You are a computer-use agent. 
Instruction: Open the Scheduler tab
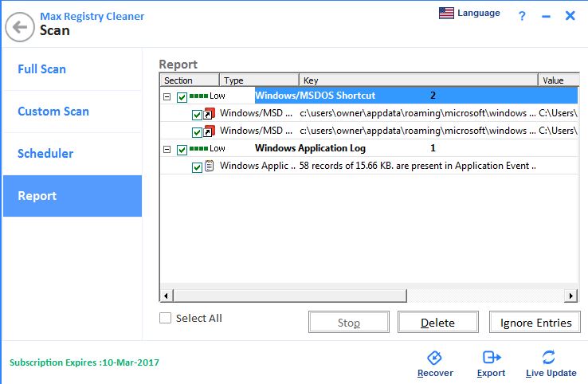(x=73, y=154)
